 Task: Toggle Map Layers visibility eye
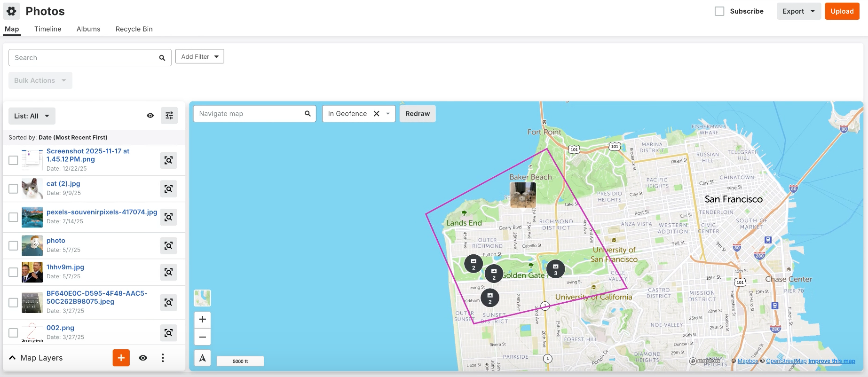click(143, 358)
